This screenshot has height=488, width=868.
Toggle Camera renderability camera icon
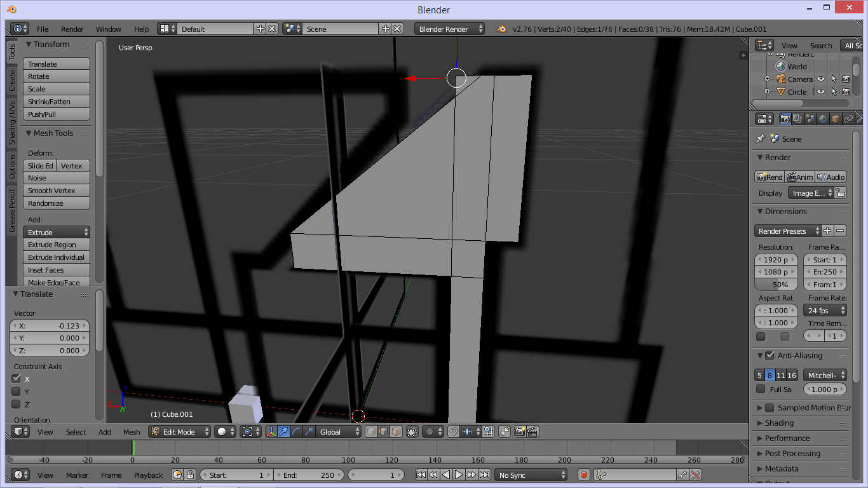[846, 79]
